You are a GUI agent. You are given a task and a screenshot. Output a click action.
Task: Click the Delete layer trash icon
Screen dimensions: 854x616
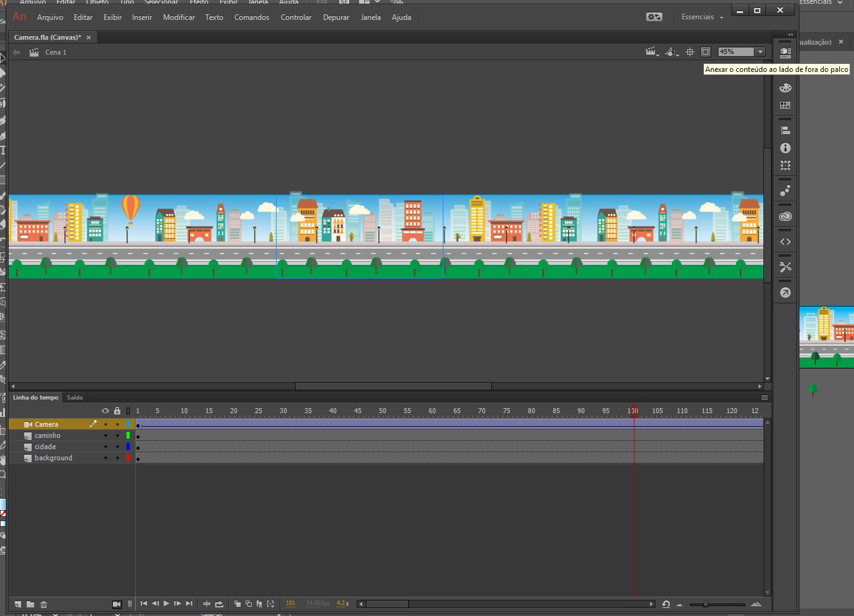coord(43,604)
